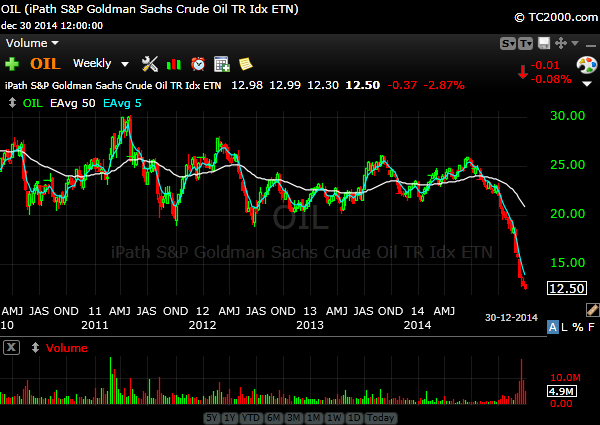Open the Volume title dropdown
Viewport: 600px width, 425px height.
click(33, 43)
